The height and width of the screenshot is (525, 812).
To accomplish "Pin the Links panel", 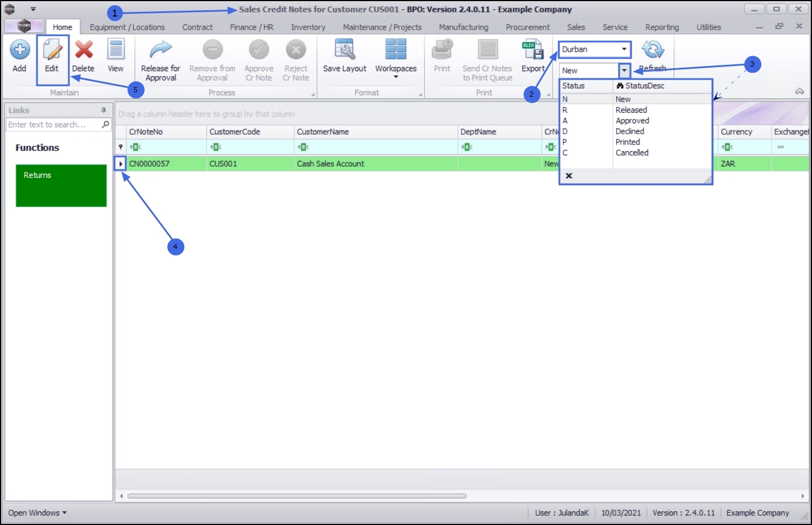I will pyautogui.click(x=104, y=110).
